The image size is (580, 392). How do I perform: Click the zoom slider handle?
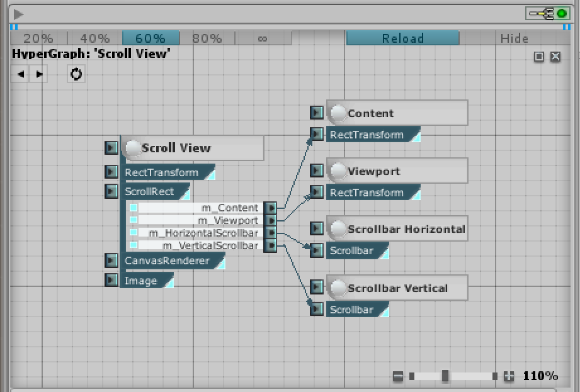445,376
